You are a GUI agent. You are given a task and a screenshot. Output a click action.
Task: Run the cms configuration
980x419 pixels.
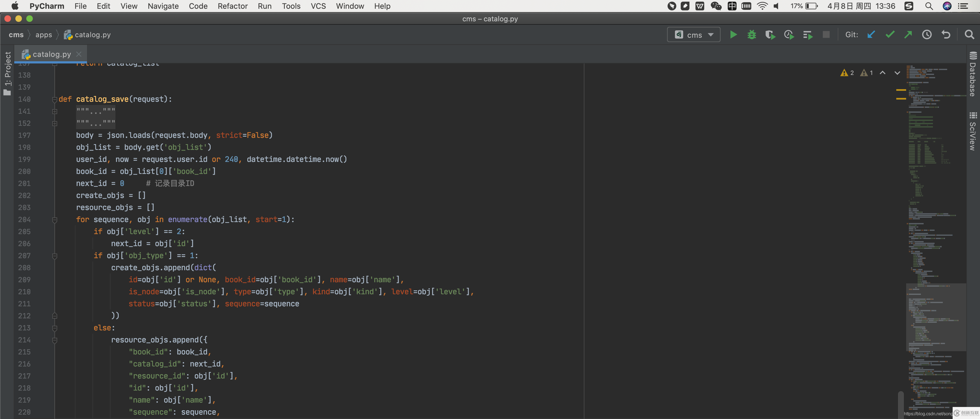coord(733,35)
